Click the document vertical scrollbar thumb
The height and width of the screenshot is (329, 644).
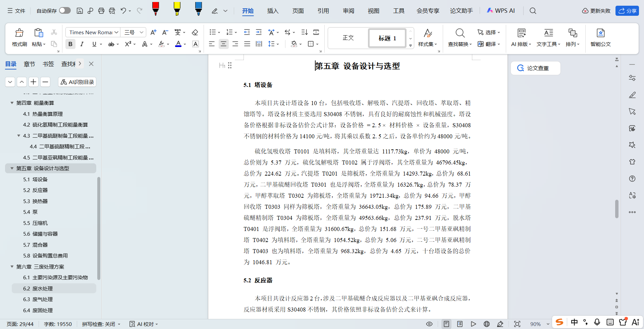(x=616, y=209)
